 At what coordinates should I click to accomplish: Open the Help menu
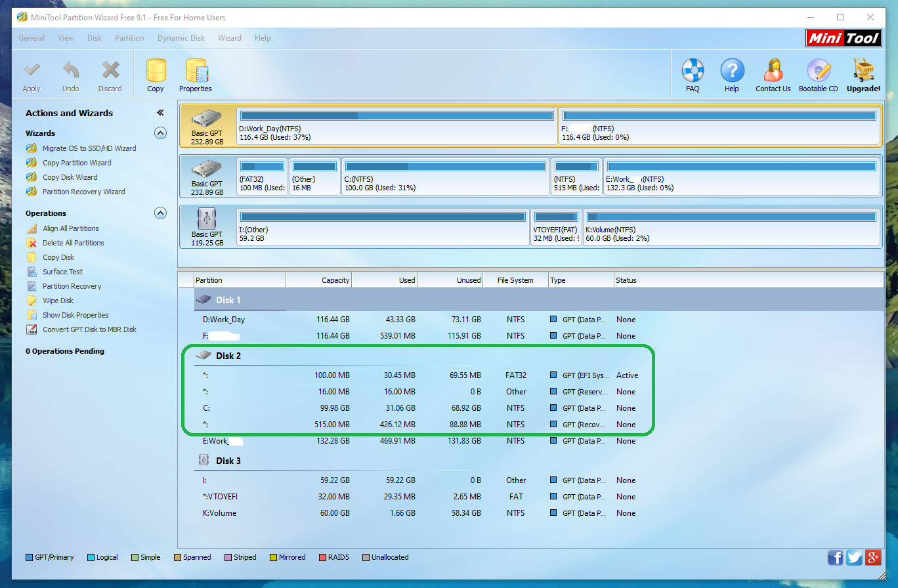pos(263,38)
